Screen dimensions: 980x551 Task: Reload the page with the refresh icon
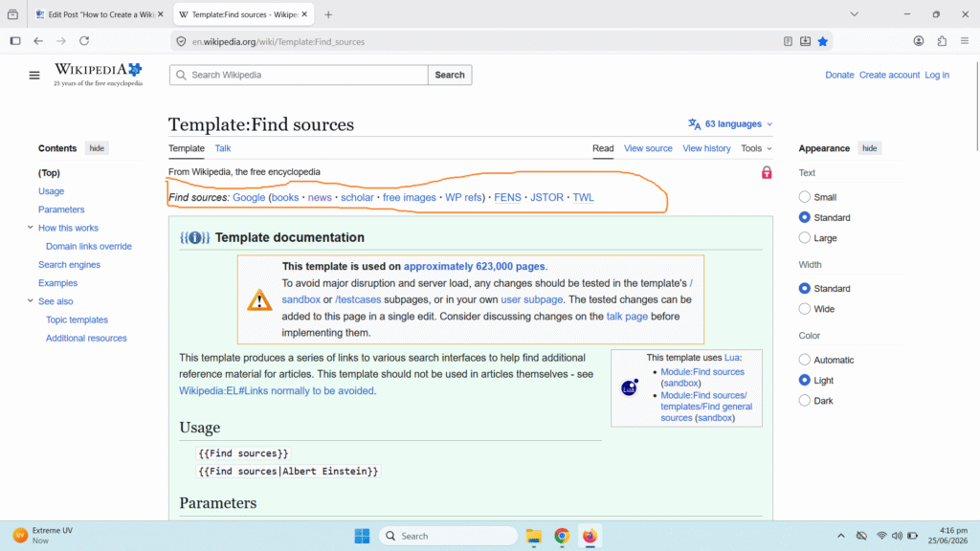click(x=84, y=41)
